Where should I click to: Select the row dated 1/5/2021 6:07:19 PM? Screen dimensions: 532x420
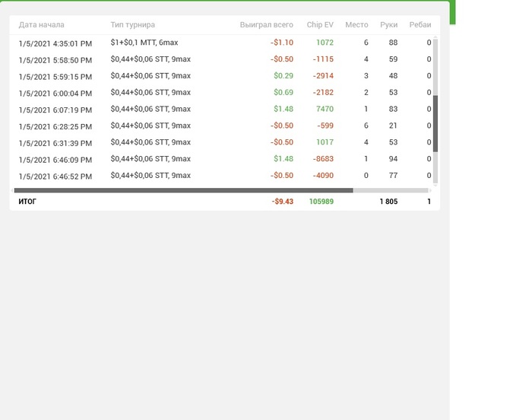point(221,110)
